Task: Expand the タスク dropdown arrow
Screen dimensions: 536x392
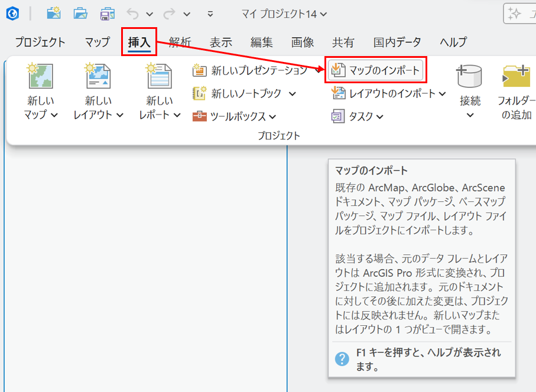Action: pos(380,117)
